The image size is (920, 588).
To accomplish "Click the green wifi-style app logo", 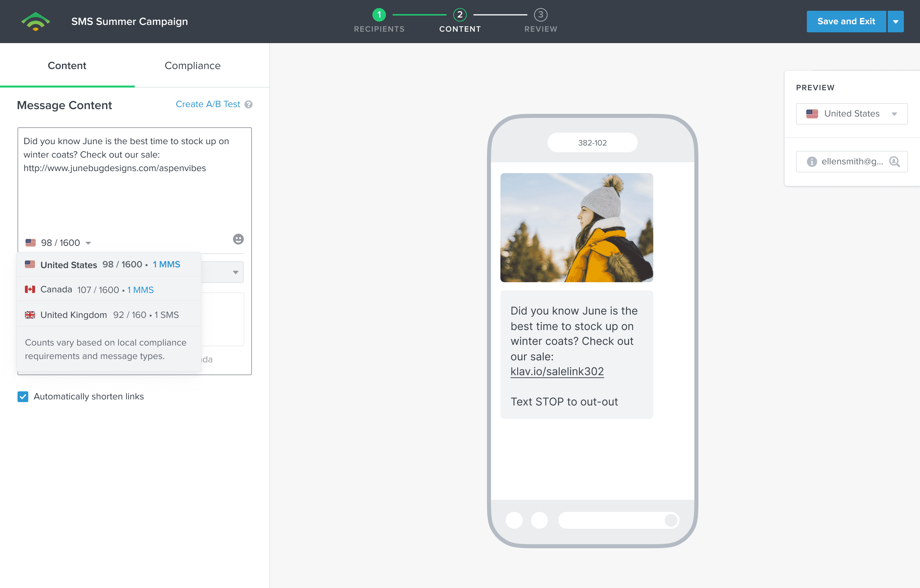I will click(x=36, y=22).
